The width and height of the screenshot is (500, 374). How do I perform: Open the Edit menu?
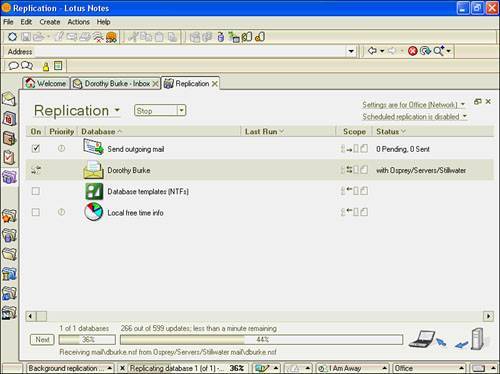[26, 22]
